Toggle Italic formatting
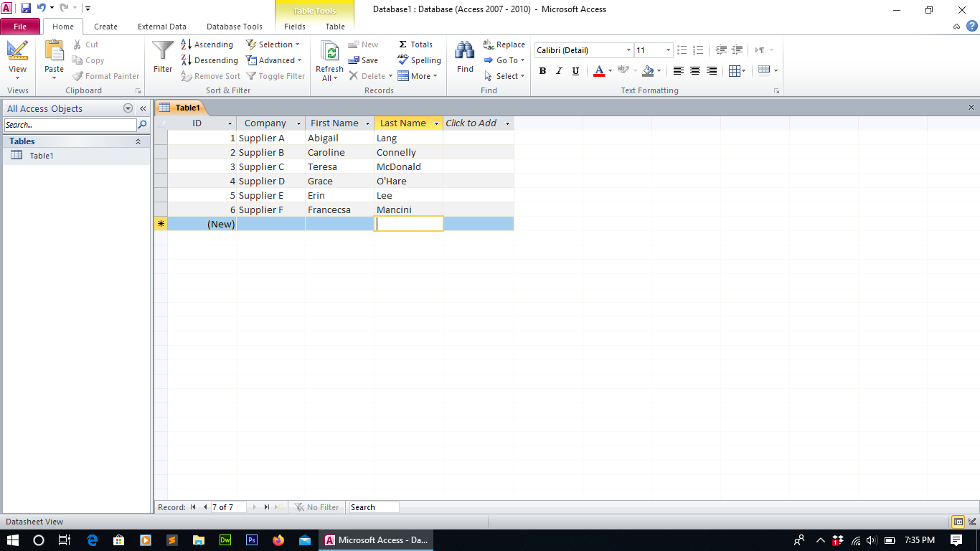The width and height of the screenshot is (980, 551). point(559,71)
